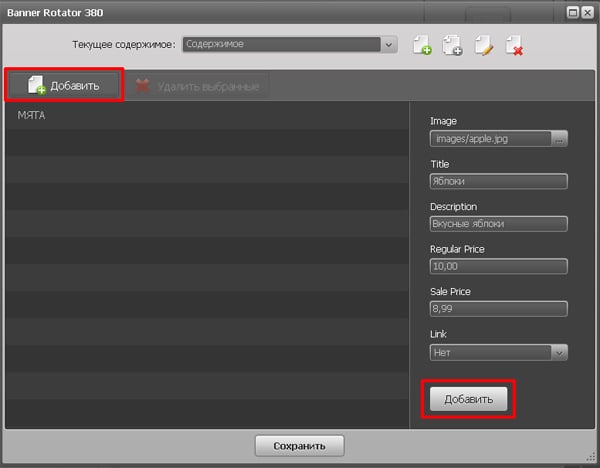Click the delete content icon with red X
Screen dimensions: 600x468
(x=514, y=45)
